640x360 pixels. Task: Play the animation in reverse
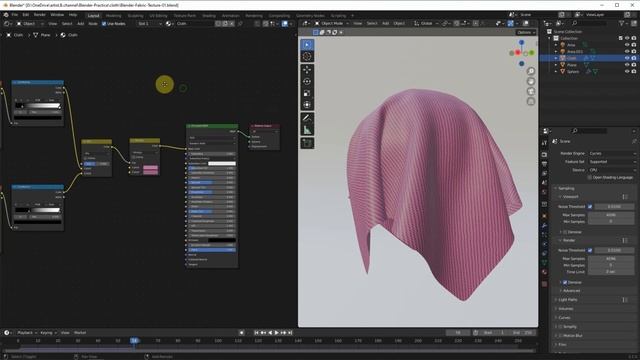point(270,333)
